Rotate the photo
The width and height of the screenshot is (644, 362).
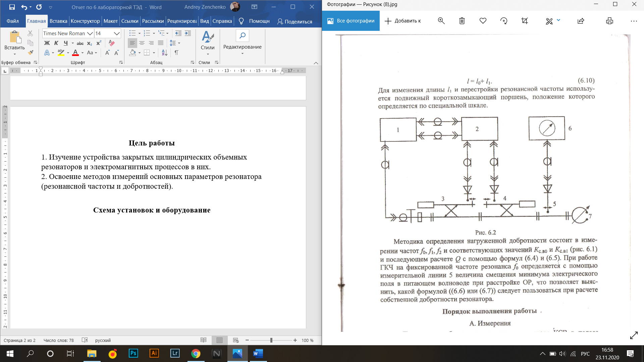point(504,21)
